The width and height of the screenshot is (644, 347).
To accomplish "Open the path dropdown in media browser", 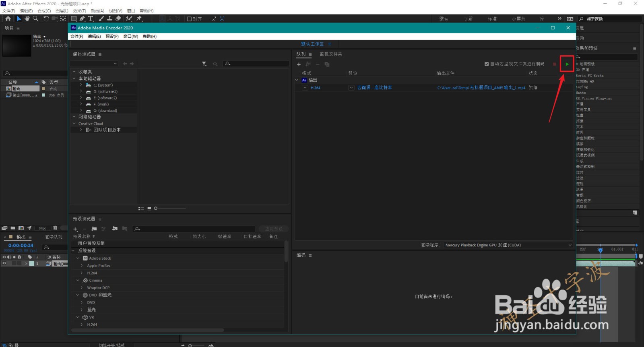I will coord(94,64).
